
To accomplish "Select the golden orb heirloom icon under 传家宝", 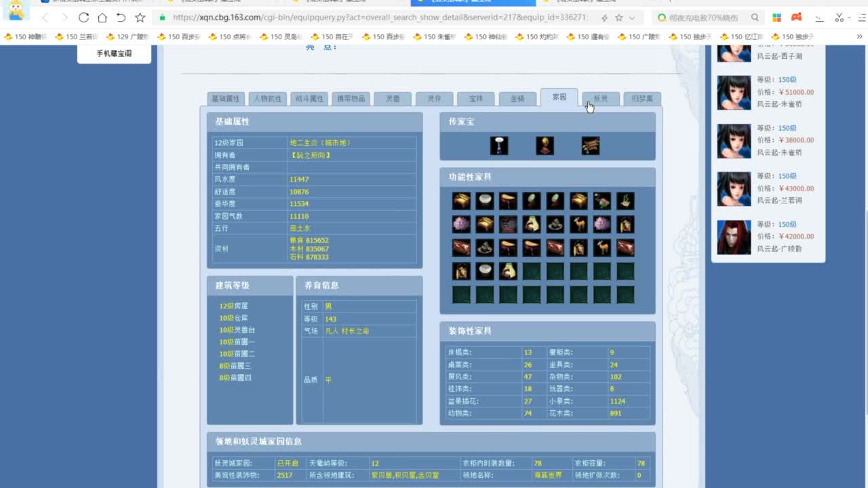I will pyautogui.click(x=545, y=146).
